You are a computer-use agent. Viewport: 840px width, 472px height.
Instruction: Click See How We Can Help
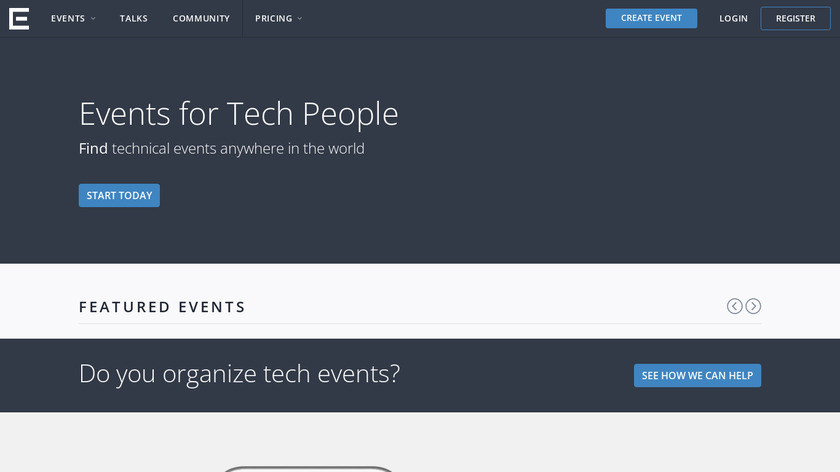coord(698,375)
